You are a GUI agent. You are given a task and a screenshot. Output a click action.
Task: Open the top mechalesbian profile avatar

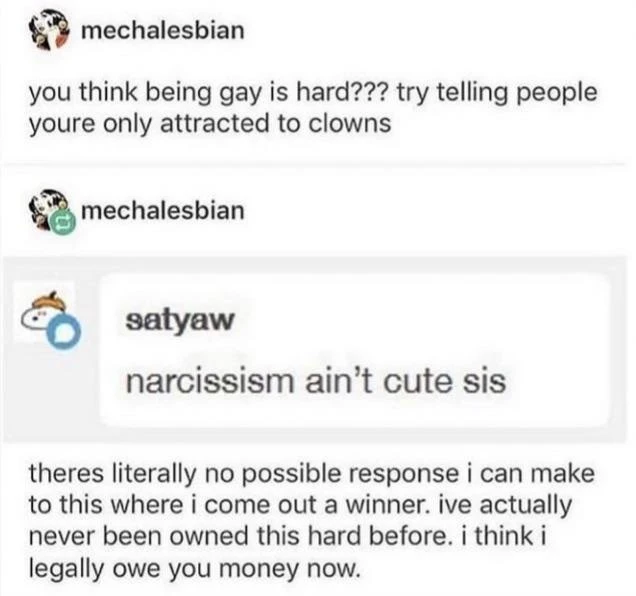click(x=49, y=30)
